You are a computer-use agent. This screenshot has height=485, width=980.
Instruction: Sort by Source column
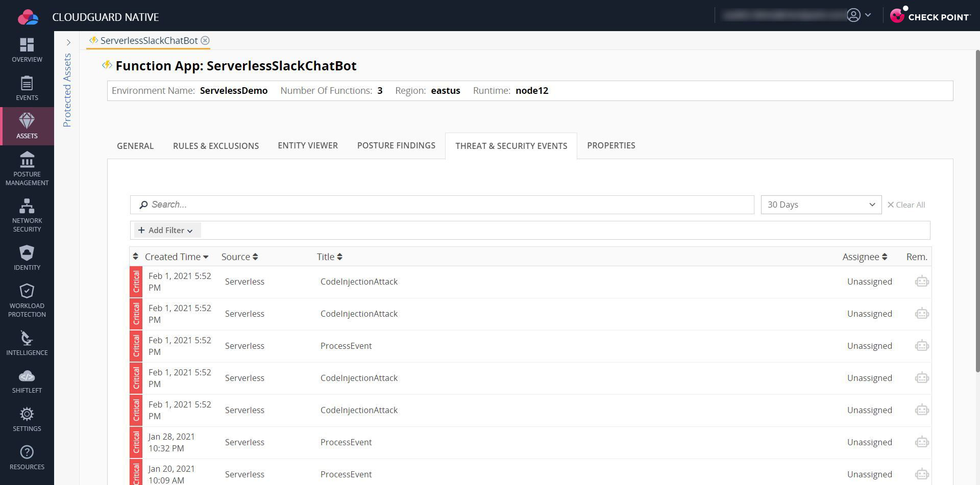239,257
